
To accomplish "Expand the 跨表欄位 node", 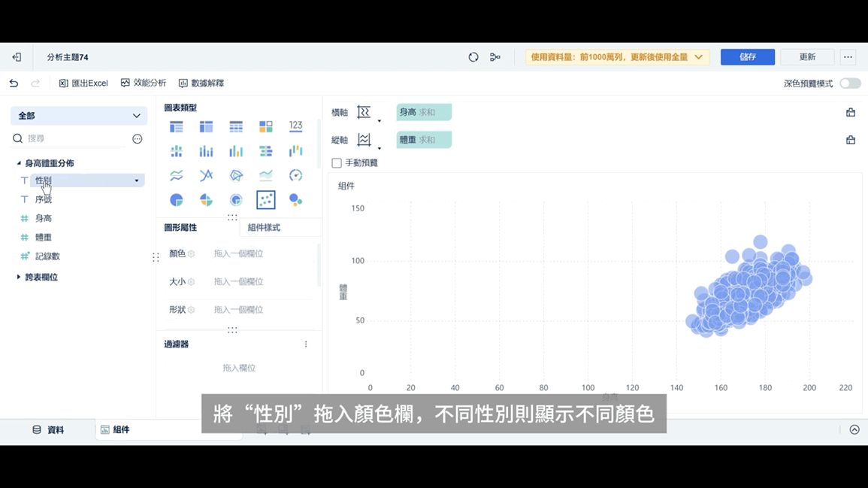I will click(19, 277).
